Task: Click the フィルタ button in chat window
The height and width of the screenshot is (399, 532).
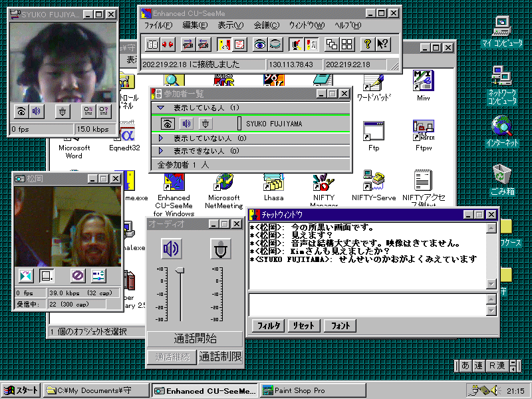Action: coord(268,326)
